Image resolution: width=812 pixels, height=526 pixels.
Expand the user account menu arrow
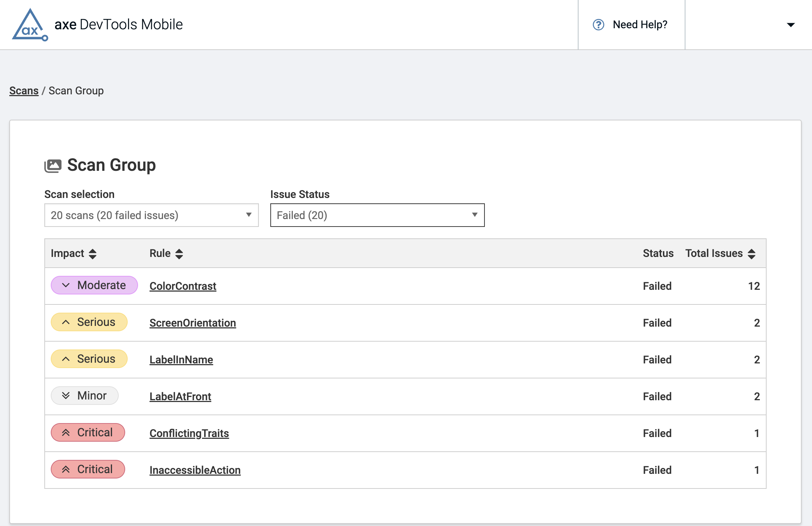[791, 25]
